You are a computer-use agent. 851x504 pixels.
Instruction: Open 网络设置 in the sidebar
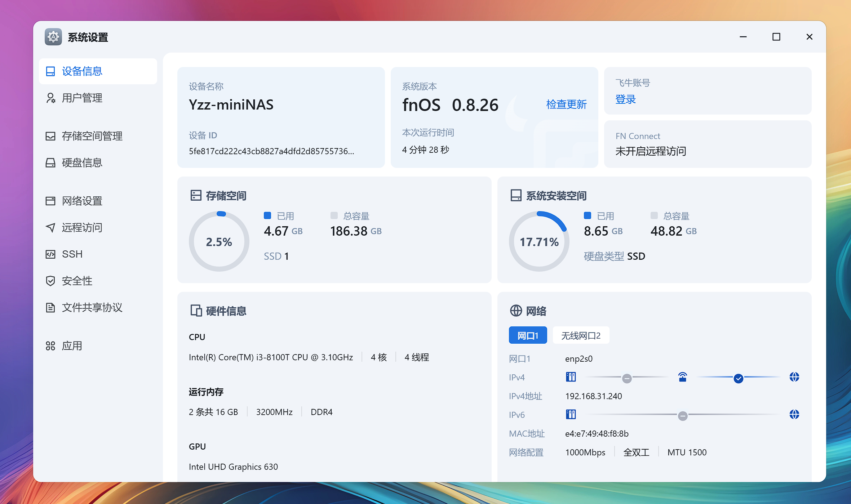[x=98, y=201]
